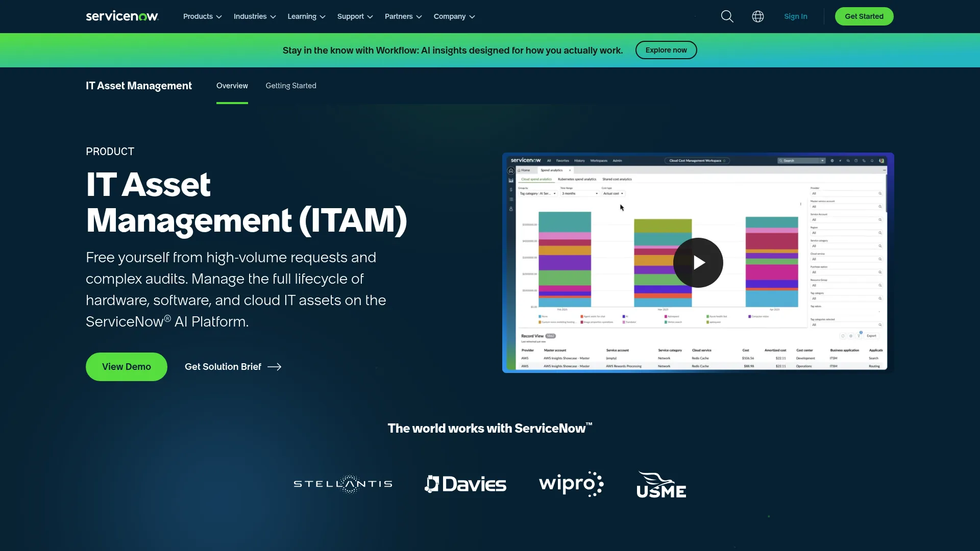Screen dimensions: 980x551
Task: Expand the Industries menu
Action: pyautogui.click(x=255, y=16)
